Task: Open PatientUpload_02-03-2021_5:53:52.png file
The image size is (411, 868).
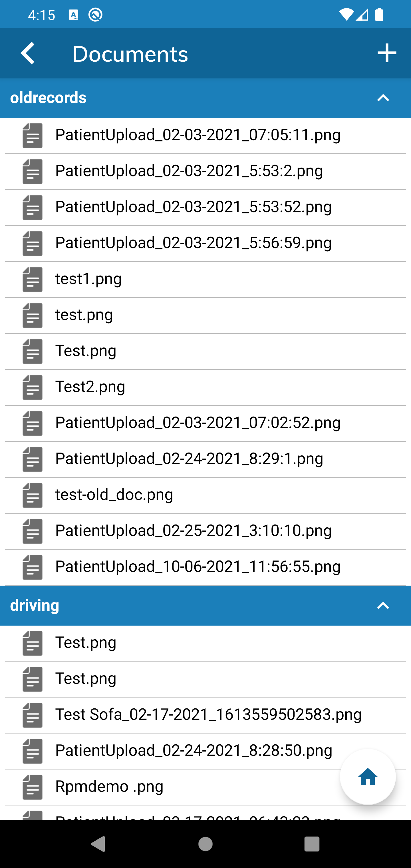Action: [x=205, y=208]
